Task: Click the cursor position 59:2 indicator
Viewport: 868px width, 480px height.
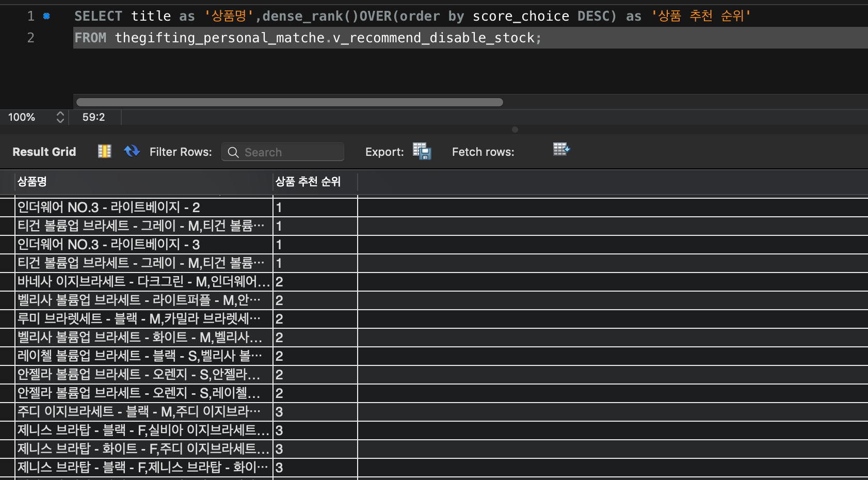Action: point(93,117)
